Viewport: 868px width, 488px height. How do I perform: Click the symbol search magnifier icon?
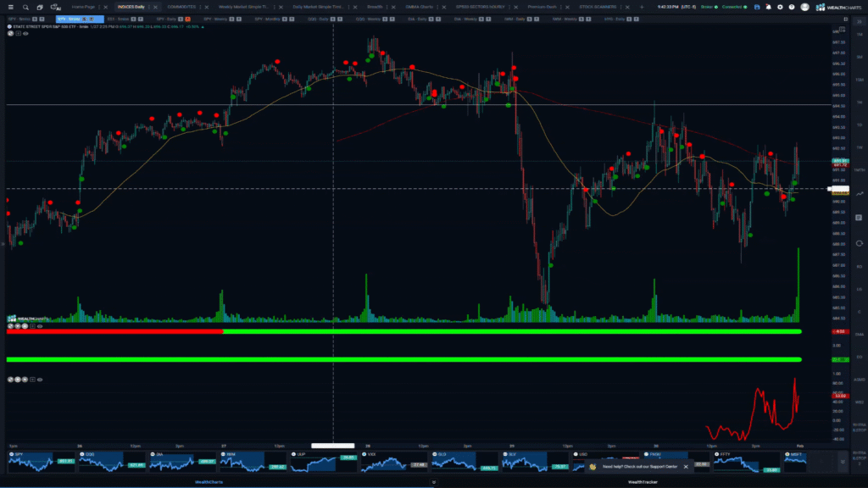click(x=25, y=7)
